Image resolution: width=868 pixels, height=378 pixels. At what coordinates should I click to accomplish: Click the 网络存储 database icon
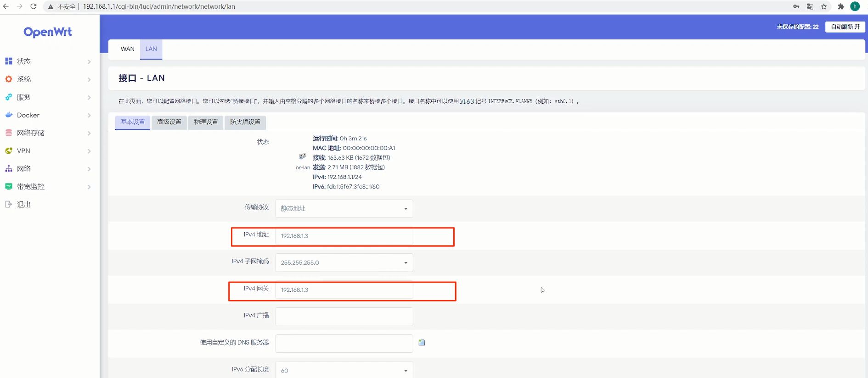click(x=9, y=133)
